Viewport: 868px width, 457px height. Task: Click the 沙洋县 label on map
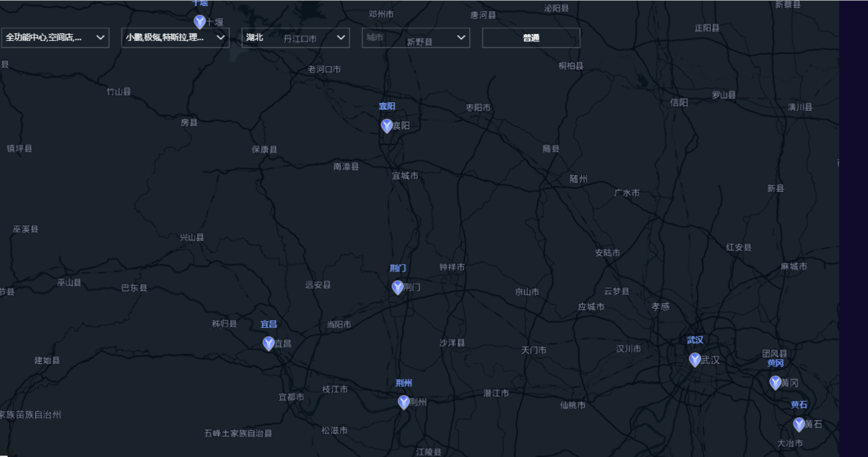click(452, 343)
